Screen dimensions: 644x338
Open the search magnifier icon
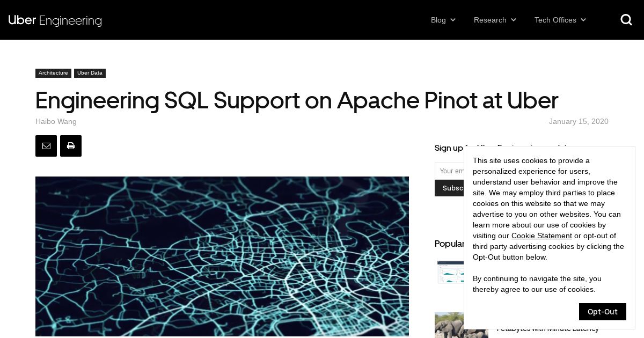(x=626, y=20)
